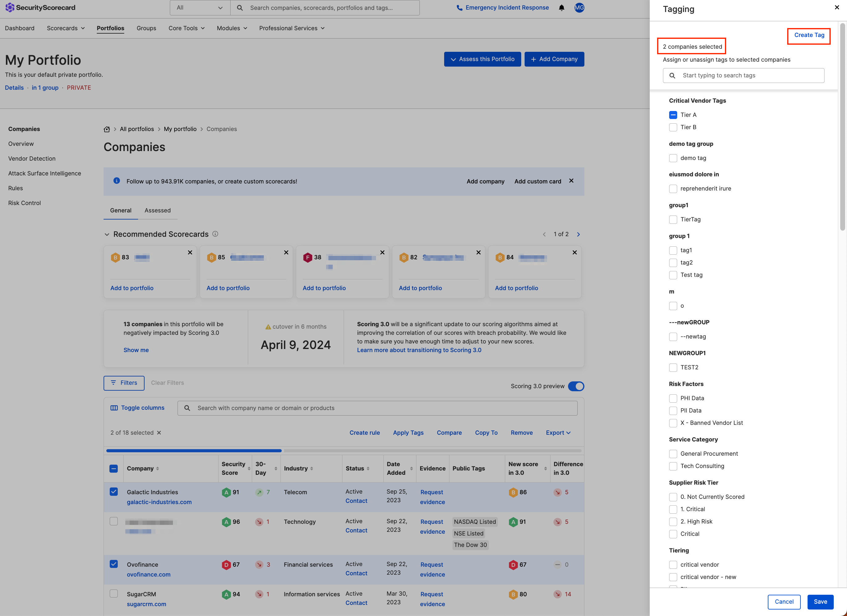Toggle the Tier A tag checkbox
The image size is (847, 616).
673,115
